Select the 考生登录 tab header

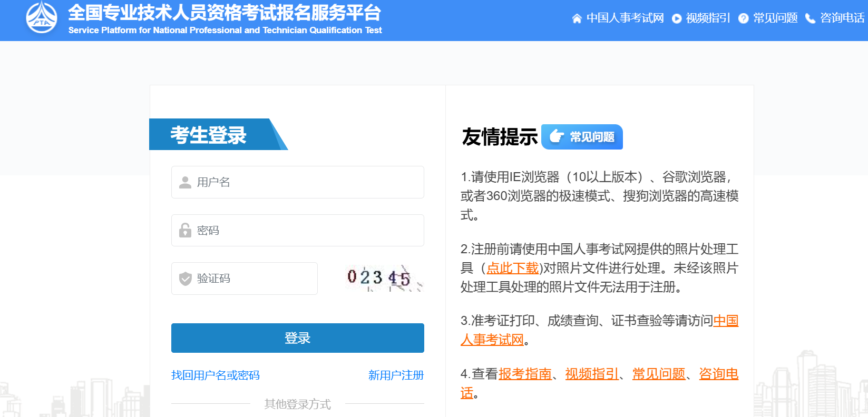click(218, 134)
